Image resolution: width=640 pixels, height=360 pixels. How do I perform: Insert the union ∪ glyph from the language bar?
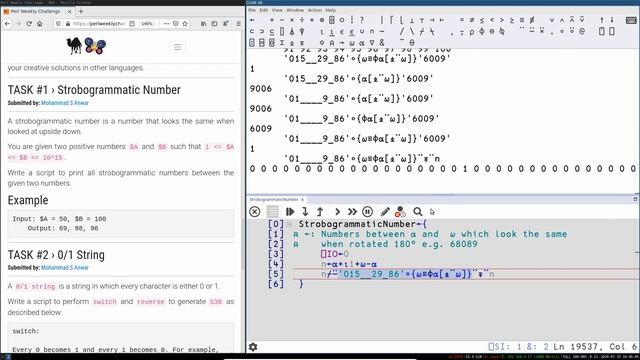(362, 31)
